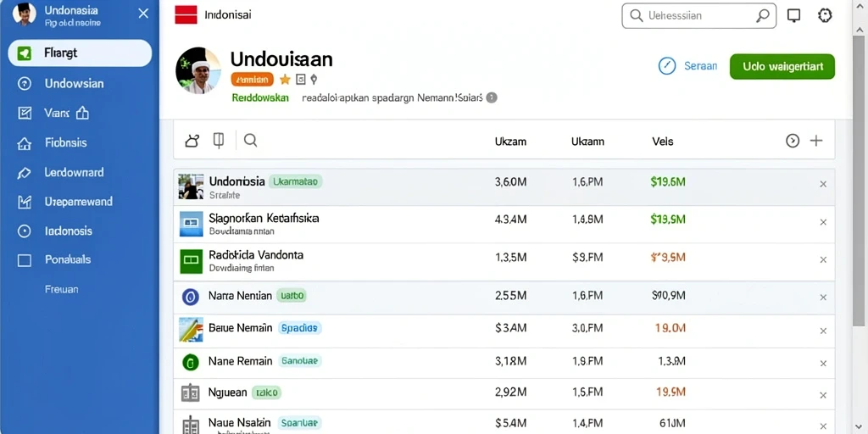Click the star icon next to badge
868x434 pixels.
click(x=285, y=80)
